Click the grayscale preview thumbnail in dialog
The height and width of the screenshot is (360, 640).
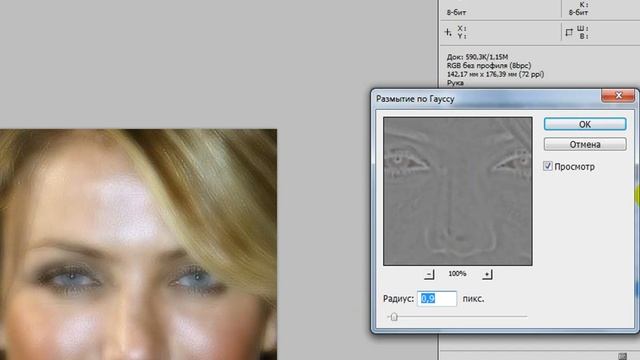[x=458, y=191]
